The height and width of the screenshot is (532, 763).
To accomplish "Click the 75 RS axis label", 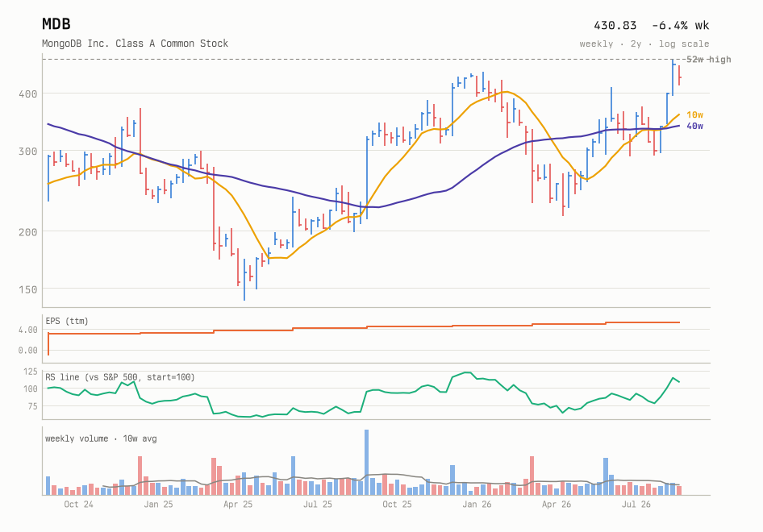I will pos(32,406).
